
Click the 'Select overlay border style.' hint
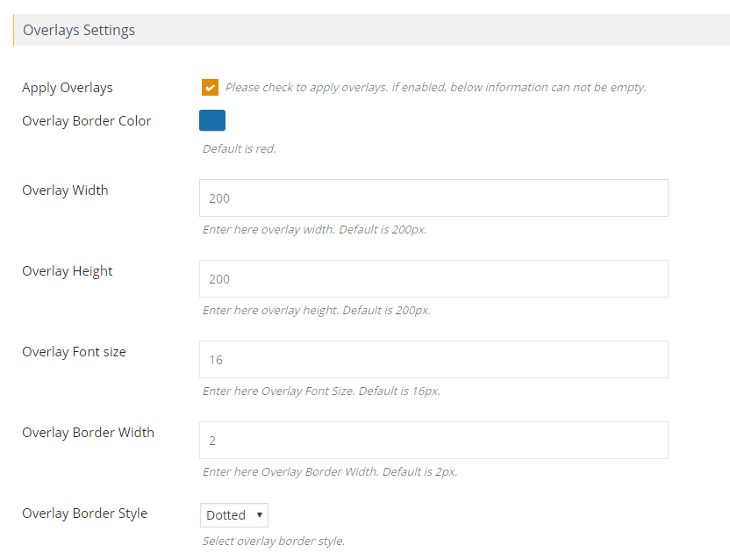point(274,542)
